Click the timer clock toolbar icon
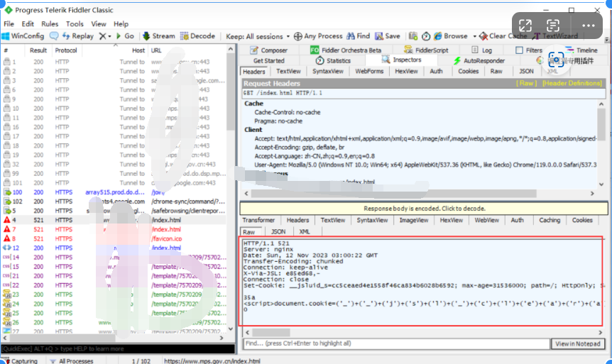The width and height of the screenshot is (612, 364). [x=426, y=36]
